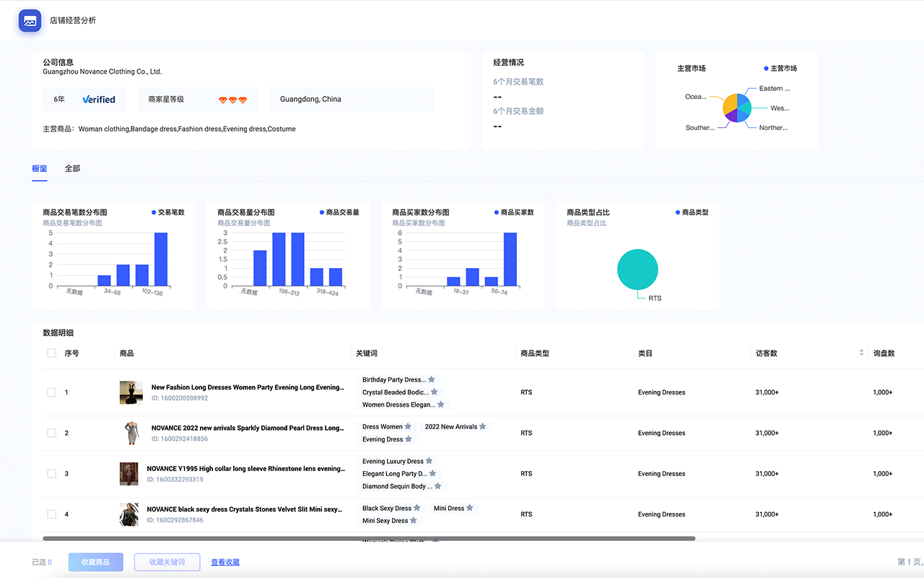Open product 'NOVANCE black sexy dress' title
The image size is (924, 578).
pos(245,509)
